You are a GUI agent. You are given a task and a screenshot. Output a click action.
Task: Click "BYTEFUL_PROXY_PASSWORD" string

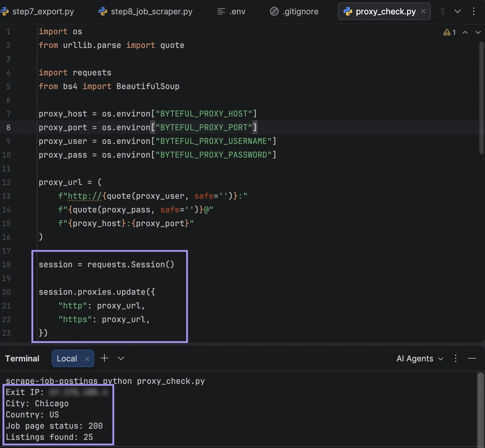click(x=214, y=155)
